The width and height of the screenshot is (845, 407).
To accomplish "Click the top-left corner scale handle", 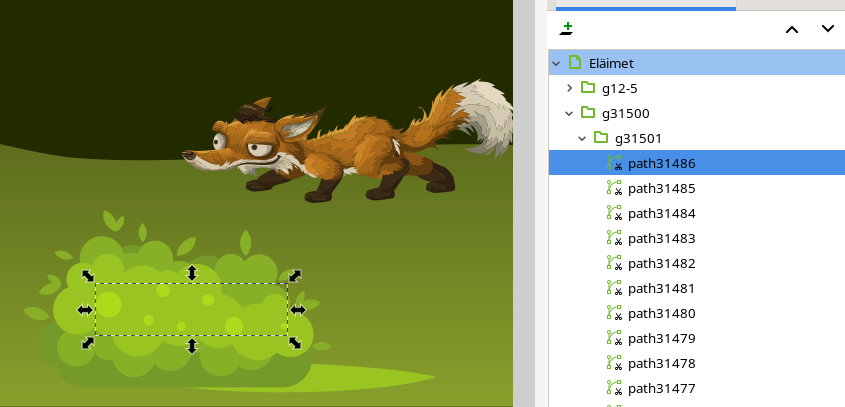I will pos(88,276).
